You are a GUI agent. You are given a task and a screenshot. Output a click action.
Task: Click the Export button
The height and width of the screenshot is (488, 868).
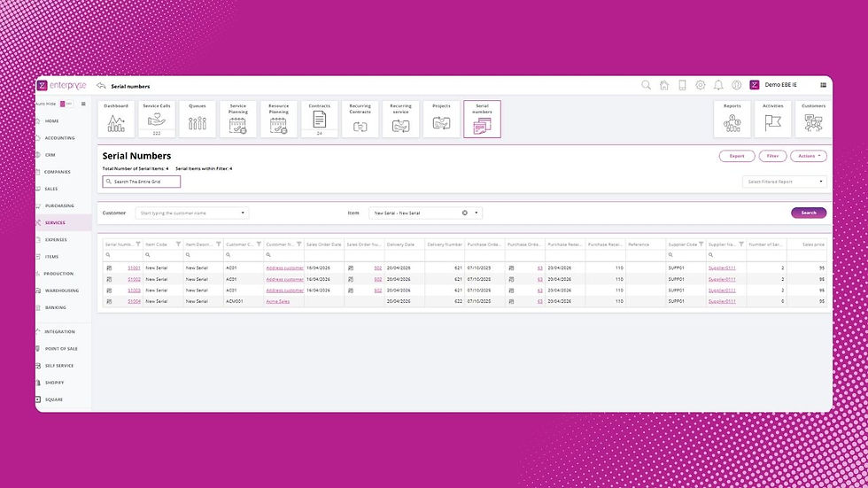737,156
